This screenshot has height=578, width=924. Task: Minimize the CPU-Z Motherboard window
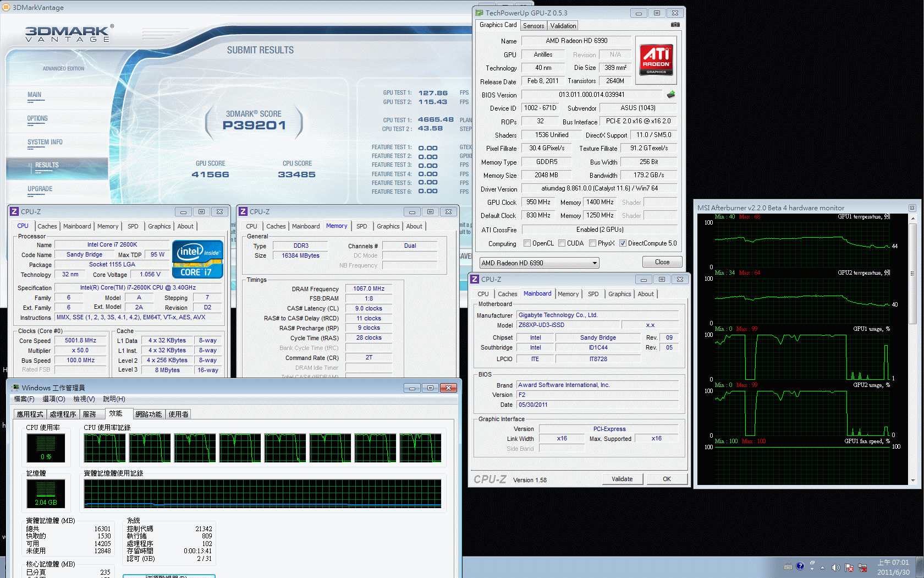(643, 279)
